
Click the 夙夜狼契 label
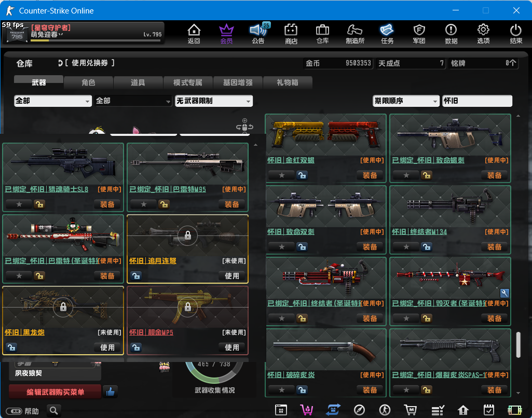[x=29, y=373]
